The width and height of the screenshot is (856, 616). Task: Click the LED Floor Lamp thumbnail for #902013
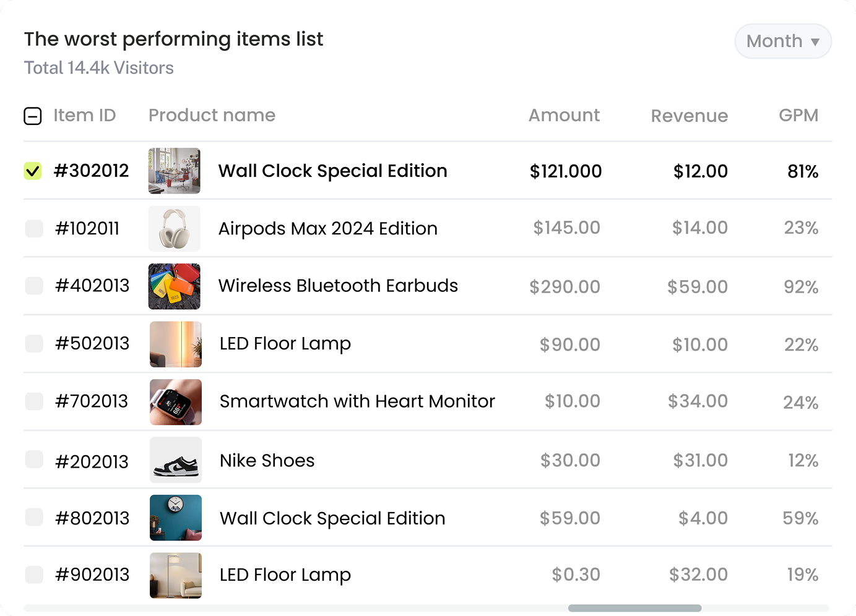tap(176, 575)
